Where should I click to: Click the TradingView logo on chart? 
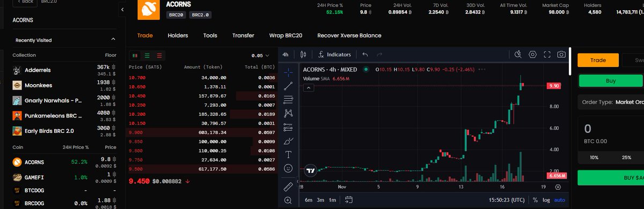click(310, 171)
